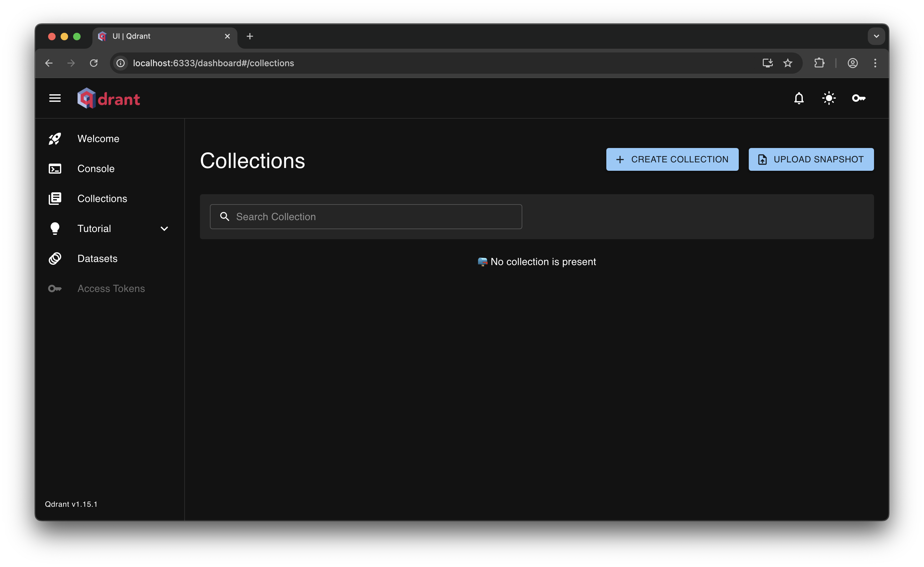Open the hamburger sidebar menu
This screenshot has width=924, height=567.
pyautogui.click(x=55, y=98)
